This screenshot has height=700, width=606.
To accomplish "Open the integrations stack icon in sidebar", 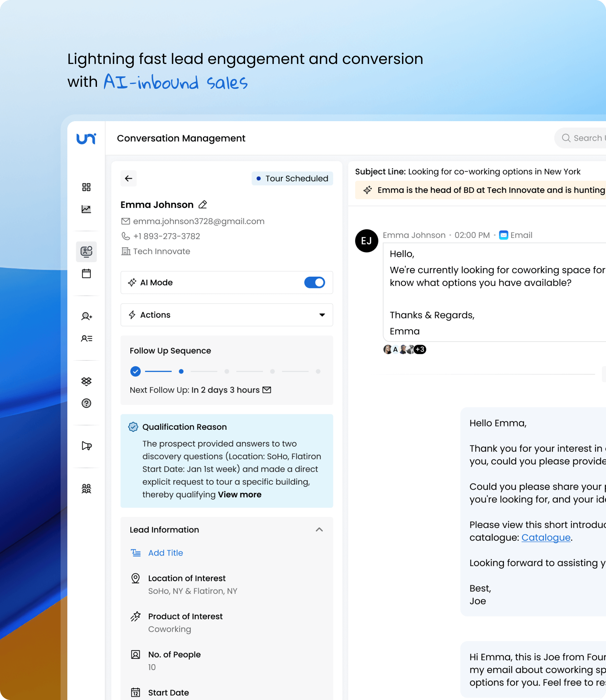I will click(86, 381).
